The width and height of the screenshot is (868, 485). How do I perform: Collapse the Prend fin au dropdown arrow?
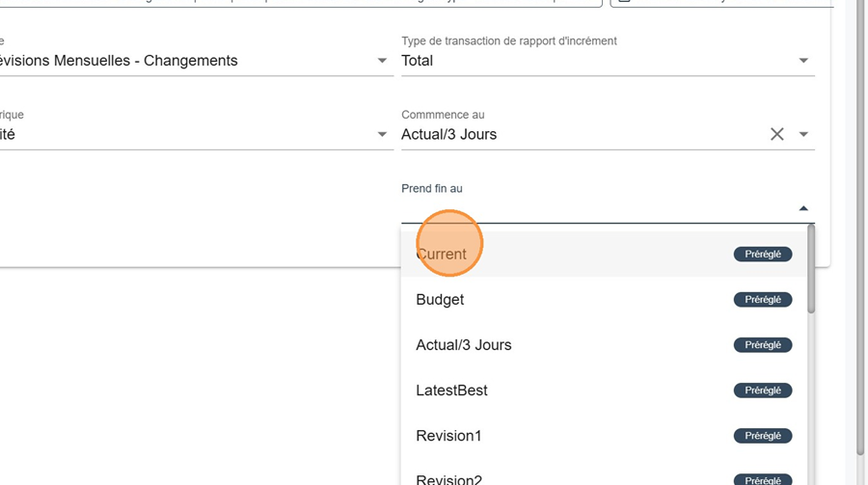click(x=803, y=208)
